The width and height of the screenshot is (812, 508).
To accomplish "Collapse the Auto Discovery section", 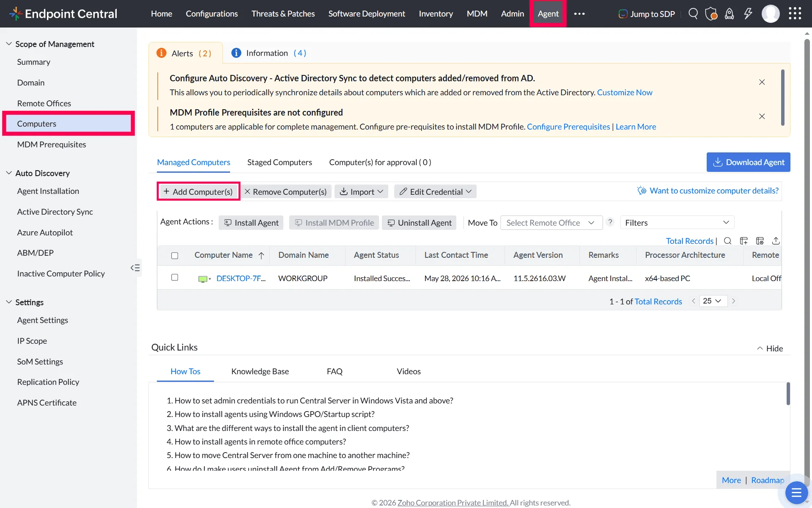I will (9, 173).
